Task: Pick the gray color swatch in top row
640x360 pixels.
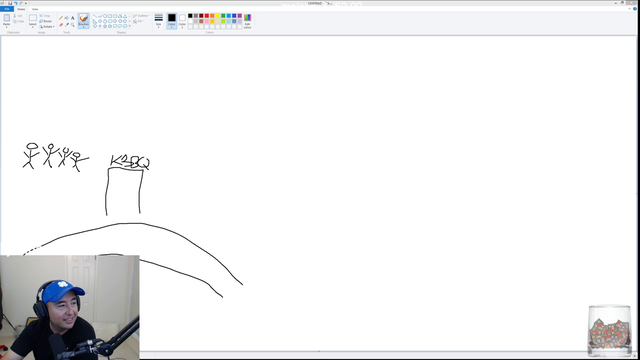Action: tap(196, 16)
